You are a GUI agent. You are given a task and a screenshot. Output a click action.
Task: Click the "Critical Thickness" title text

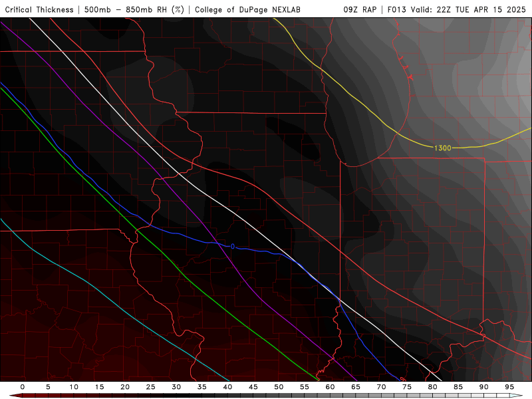[39, 9]
